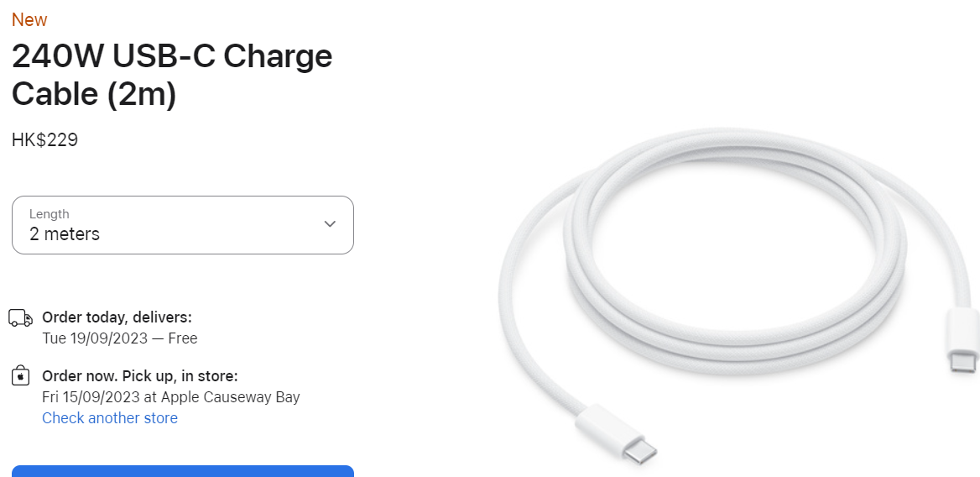Click the 'Apple Causeway Bay' pickup line
The height and width of the screenshot is (477, 980).
point(171,397)
